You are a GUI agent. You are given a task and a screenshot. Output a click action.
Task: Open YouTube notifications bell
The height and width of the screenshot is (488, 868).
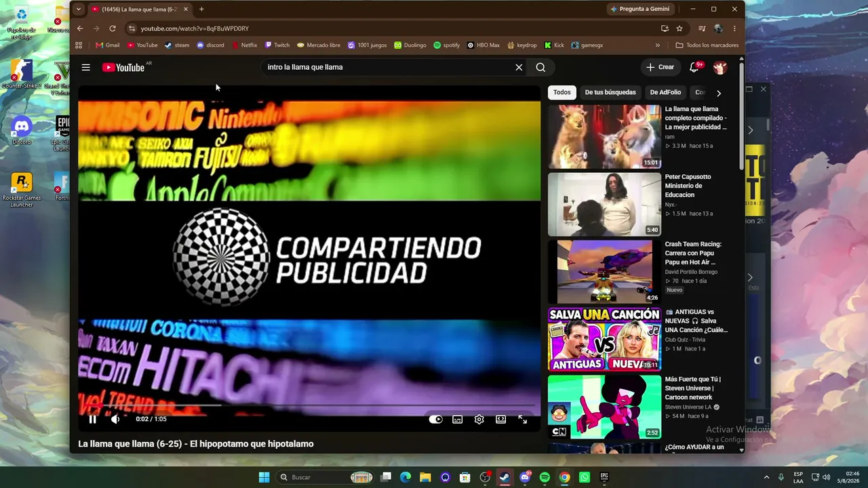[694, 67]
